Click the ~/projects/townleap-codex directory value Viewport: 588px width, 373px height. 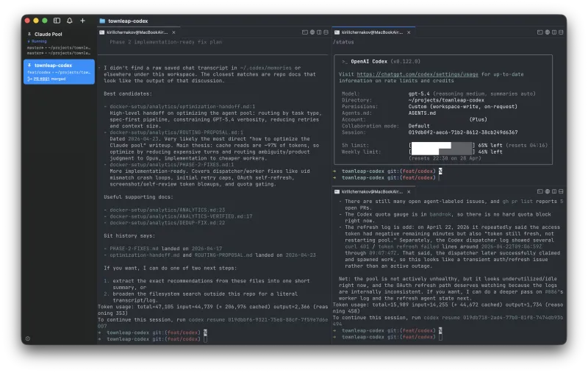[x=446, y=100]
